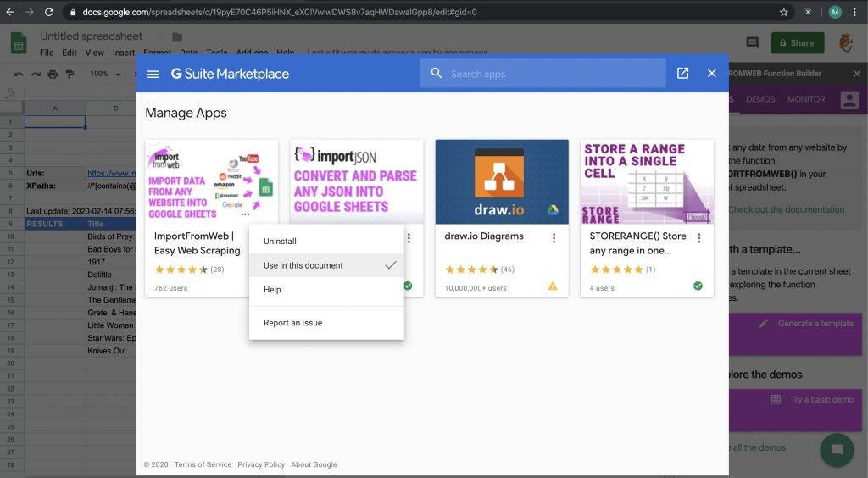868x478 pixels.
Task: Select row header 10
Action: [10, 236]
